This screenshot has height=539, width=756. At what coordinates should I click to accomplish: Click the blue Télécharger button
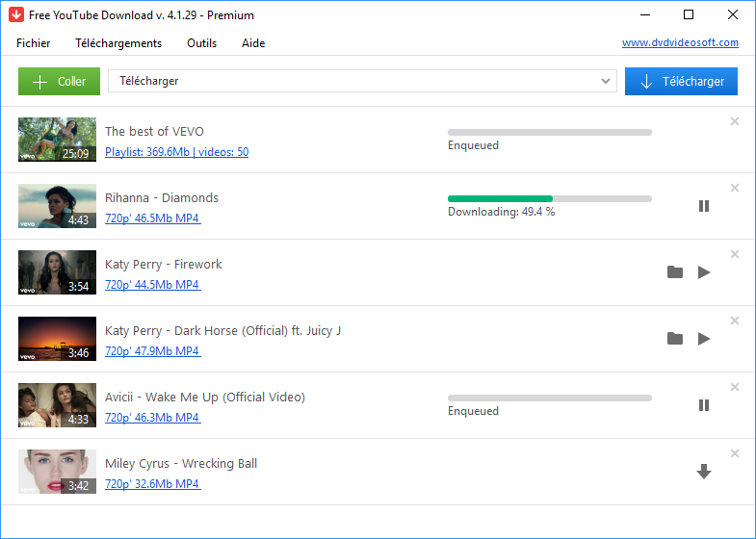coord(681,82)
